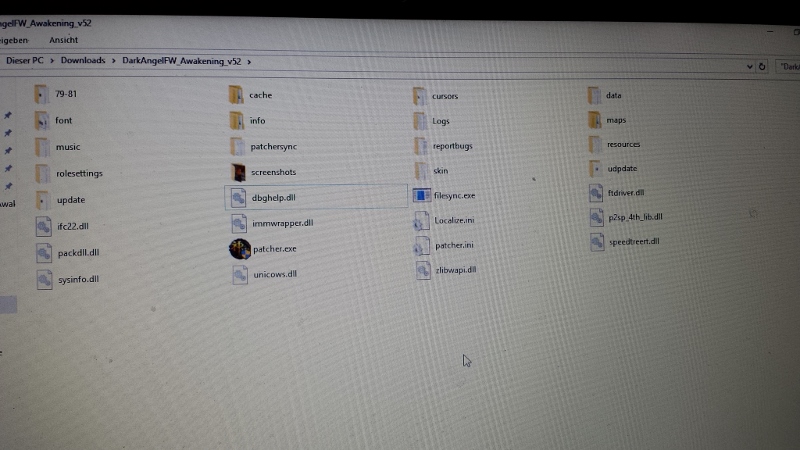This screenshot has height=450, width=800.
Task: Open the screenshots folder
Action: coord(272,172)
